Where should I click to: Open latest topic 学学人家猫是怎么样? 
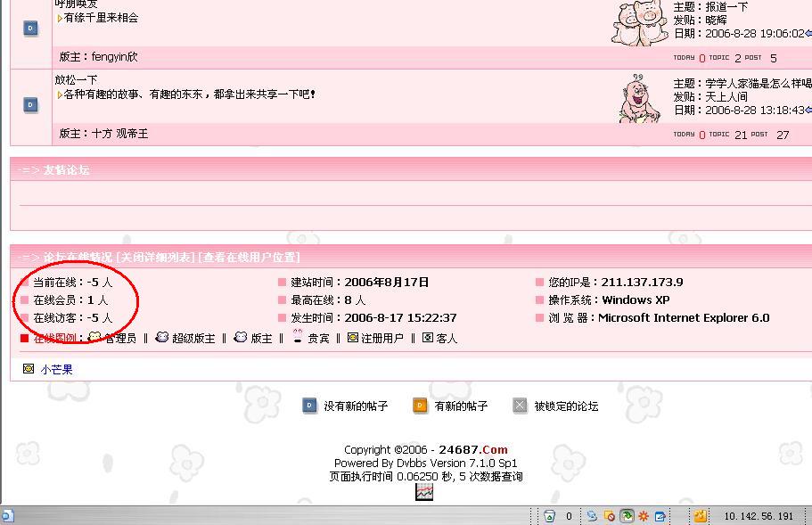[x=758, y=84]
